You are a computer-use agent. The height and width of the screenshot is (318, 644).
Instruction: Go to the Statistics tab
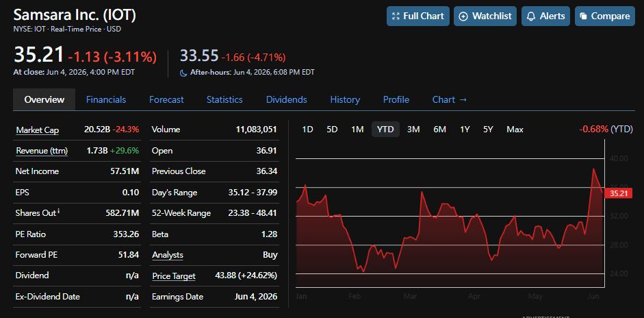224,99
